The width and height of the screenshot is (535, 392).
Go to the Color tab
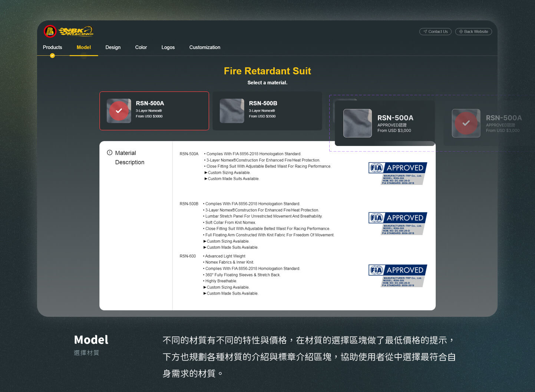141,47
